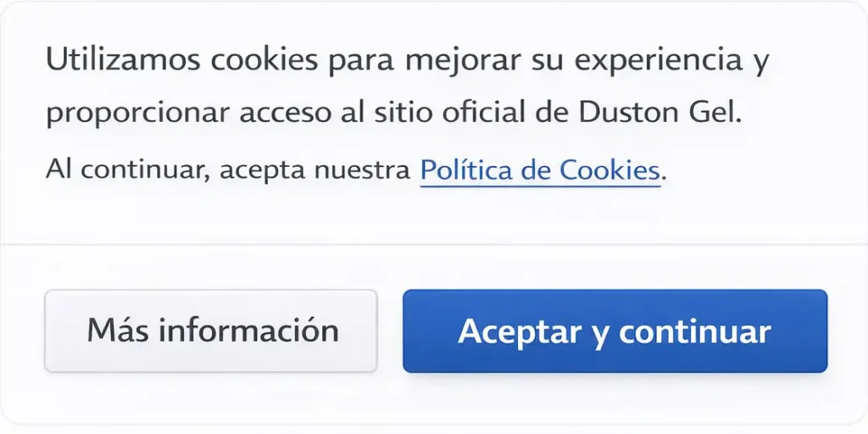
Task: Click the Al continuar, acepta nuestra sentence
Action: pos(229,170)
